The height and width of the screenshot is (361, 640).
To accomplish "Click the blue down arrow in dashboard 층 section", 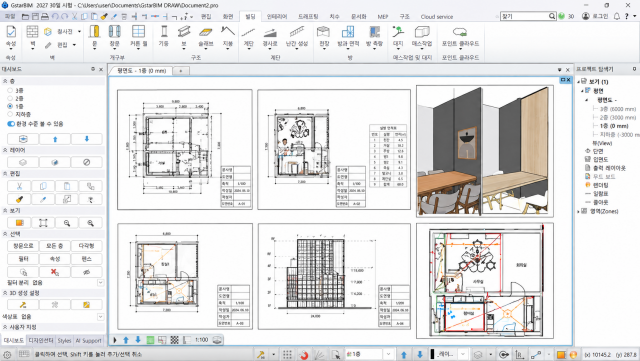I will [x=87, y=139].
